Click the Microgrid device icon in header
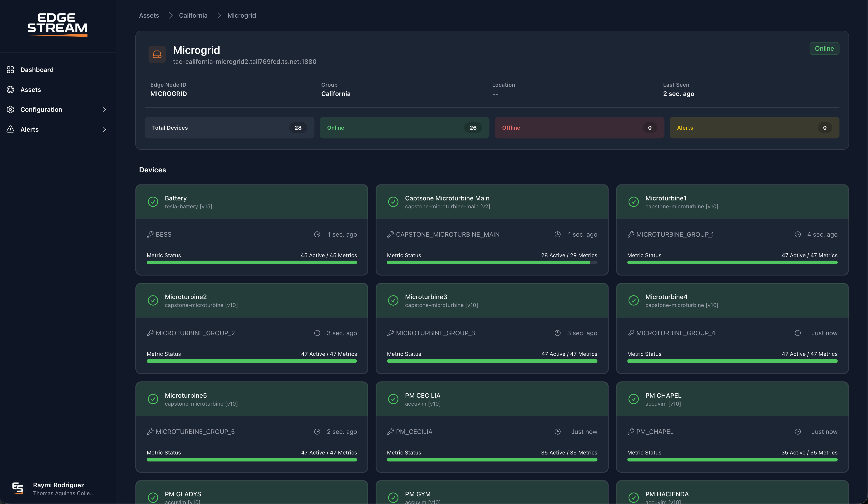Image resolution: width=868 pixels, height=504 pixels. [157, 54]
